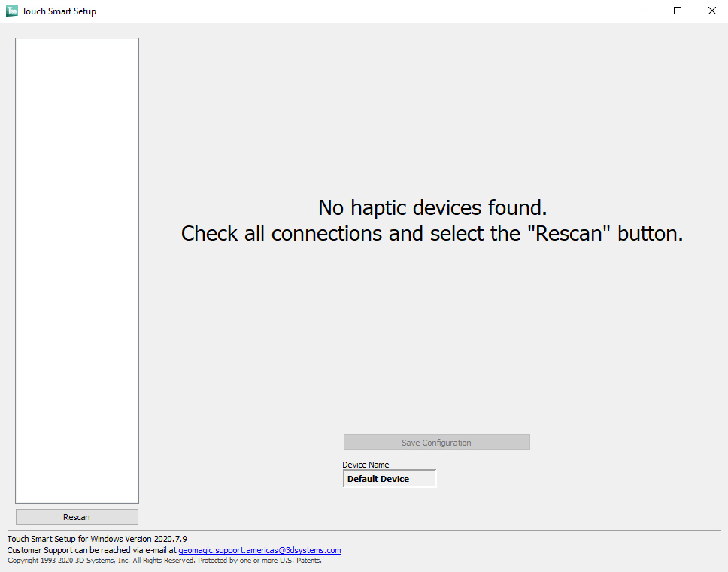Click the "Device Name" label
The width and height of the screenshot is (728, 572).
(x=366, y=465)
